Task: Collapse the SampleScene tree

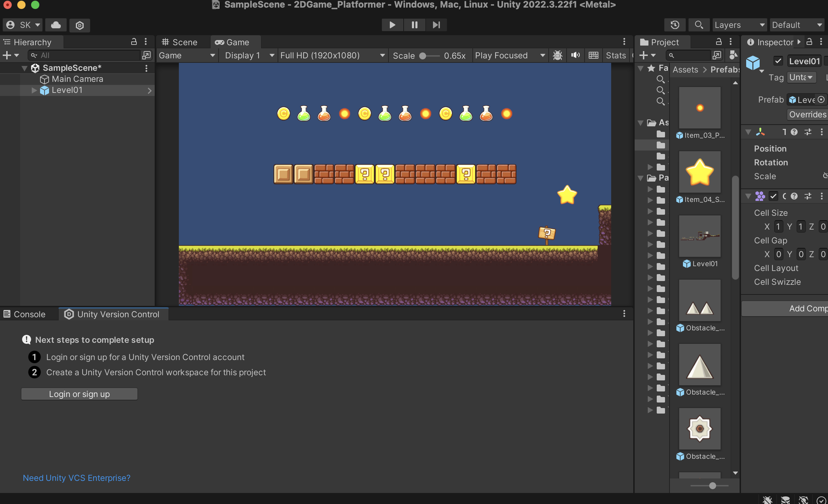Action: click(x=24, y=68)
